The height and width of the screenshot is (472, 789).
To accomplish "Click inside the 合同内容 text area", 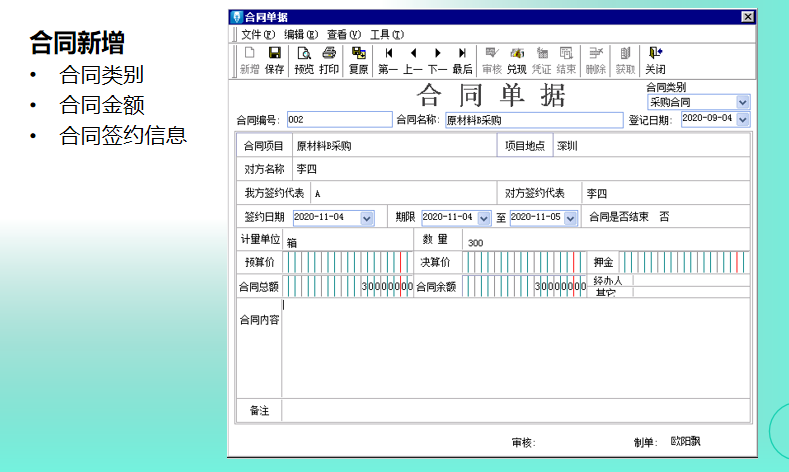I will [516, 348].
